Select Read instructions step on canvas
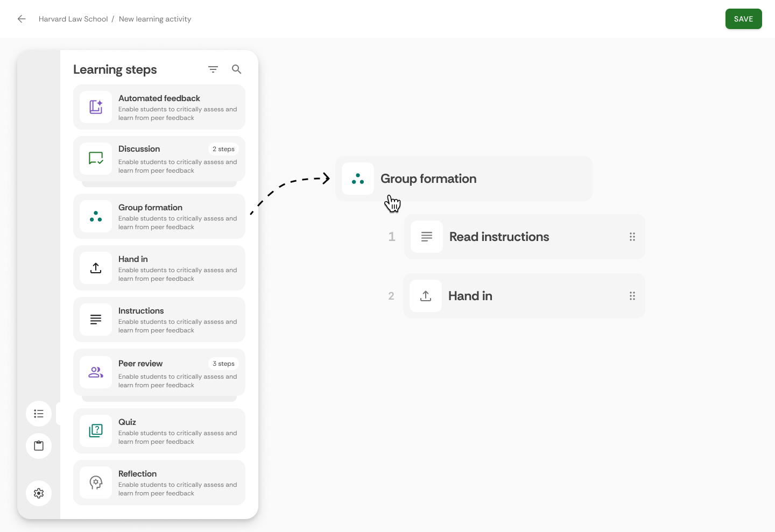 tap(525, 237)
